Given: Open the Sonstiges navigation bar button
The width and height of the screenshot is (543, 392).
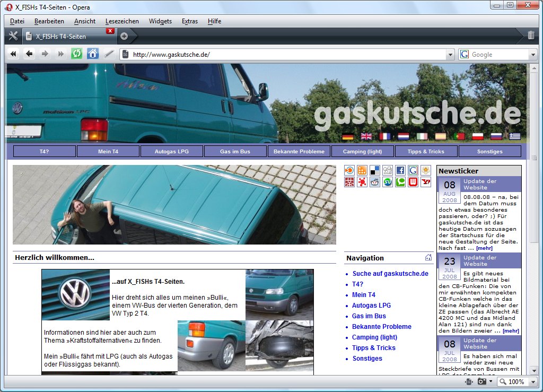Looking at the screenshot, I should click(x=489, y=151).
